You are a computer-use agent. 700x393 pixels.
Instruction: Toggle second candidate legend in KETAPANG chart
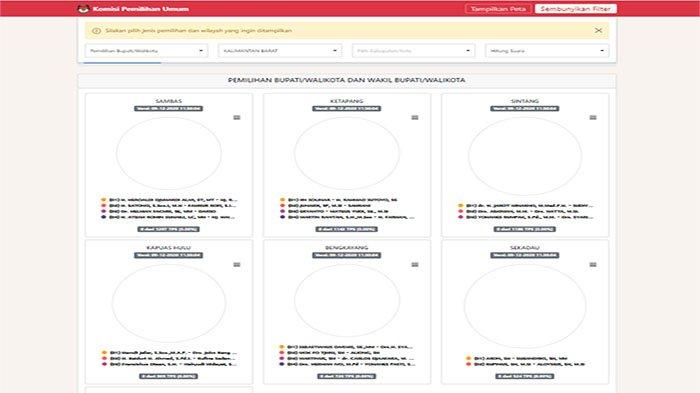click(329, 205)
